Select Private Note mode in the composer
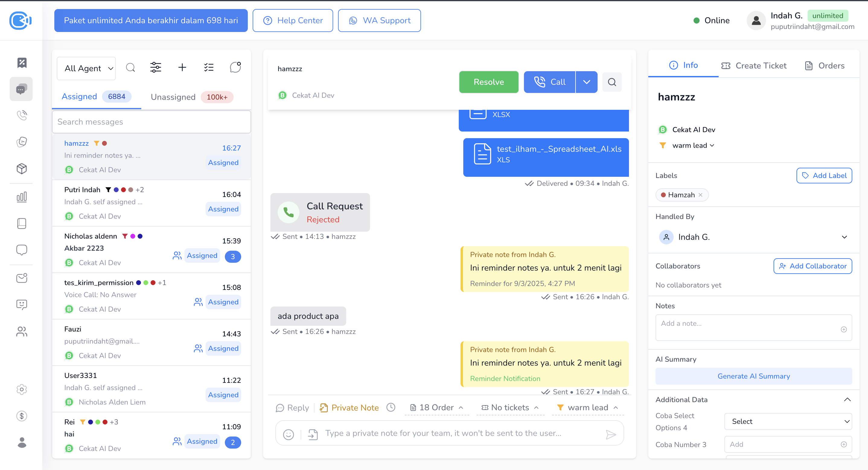This screenshot has width=868, height=470. tap(349, 408)
